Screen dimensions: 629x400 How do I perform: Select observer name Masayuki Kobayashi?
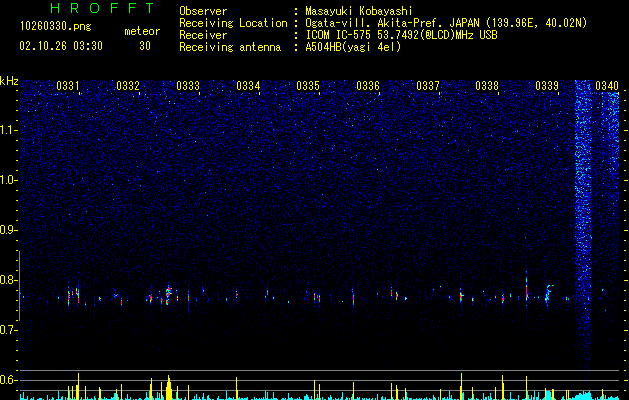coord(359,11)
